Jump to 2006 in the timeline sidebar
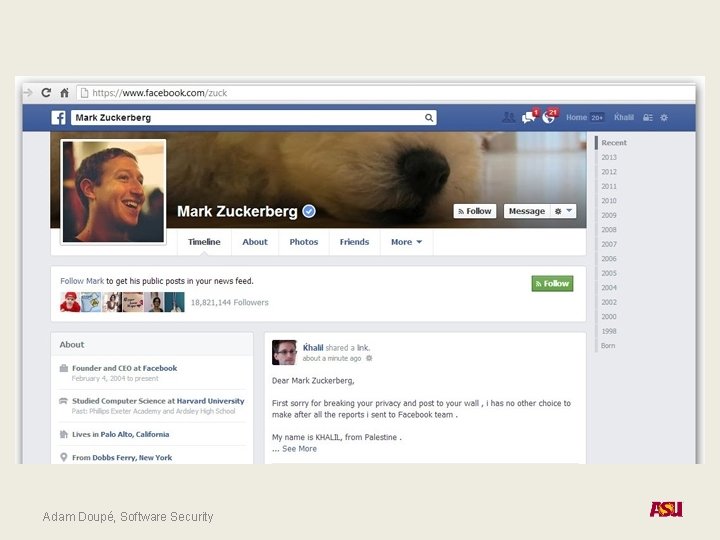The height and width of the screenshot is (540, 720). pyautogui.click(x=609, y=259)
